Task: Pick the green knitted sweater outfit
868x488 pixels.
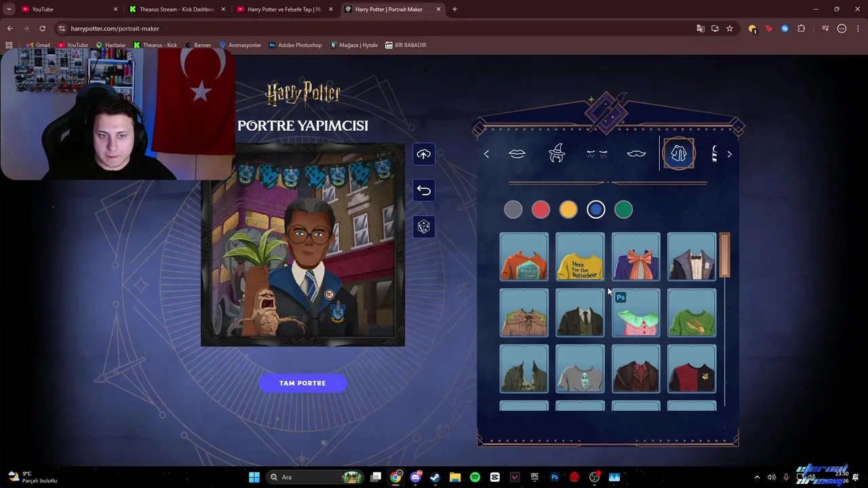Action: click(692, 313)
